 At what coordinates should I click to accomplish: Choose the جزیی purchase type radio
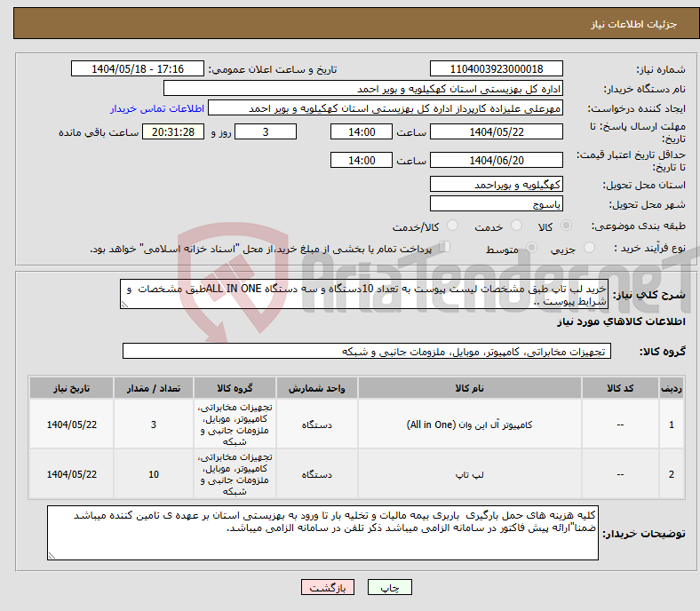(x=589, y=247)
